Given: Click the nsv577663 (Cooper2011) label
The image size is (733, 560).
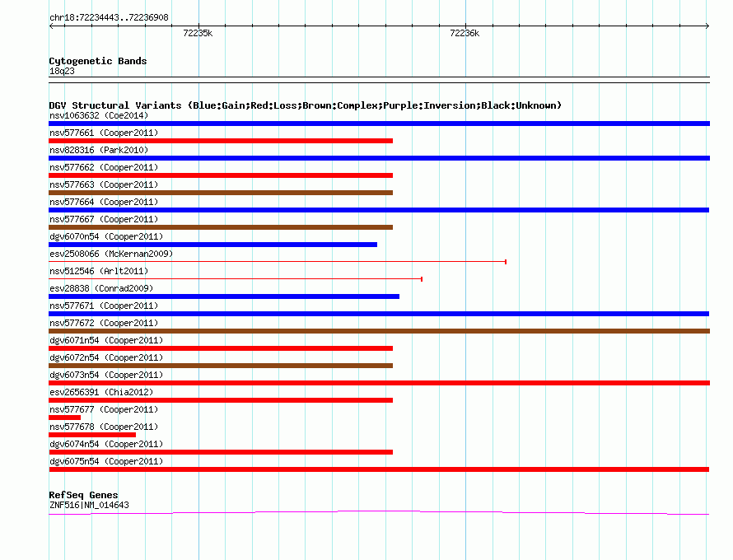Looking at the screenshot, I should click(x=104, y=184).
